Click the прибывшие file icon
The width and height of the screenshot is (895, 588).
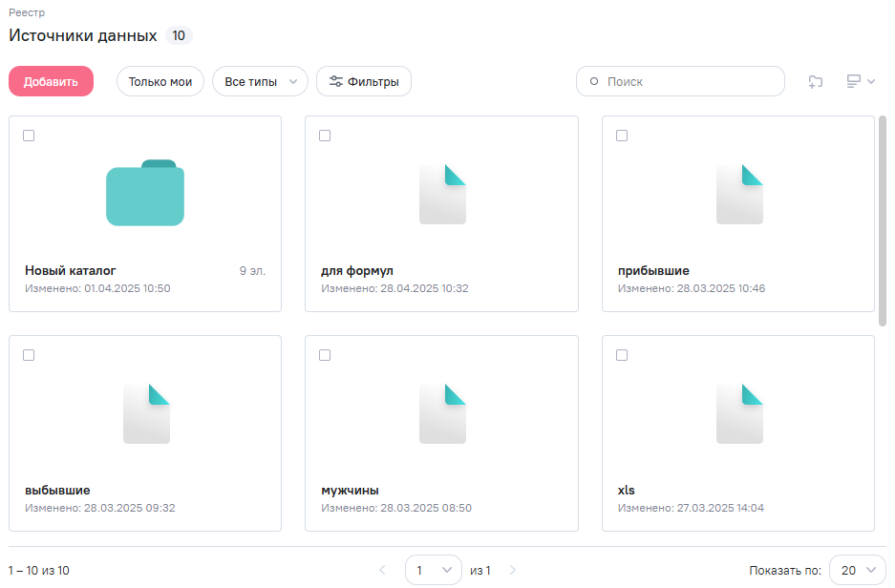click(739, 194)
